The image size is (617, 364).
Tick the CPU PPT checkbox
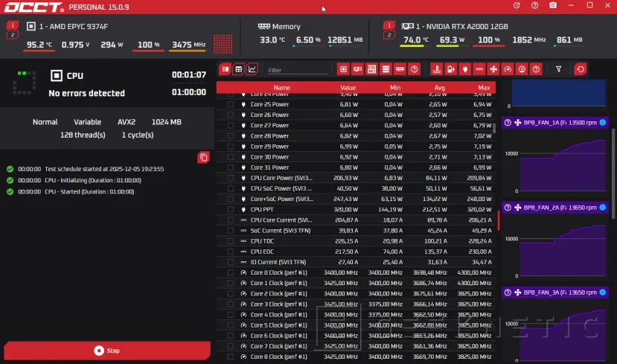pos(231,210)
